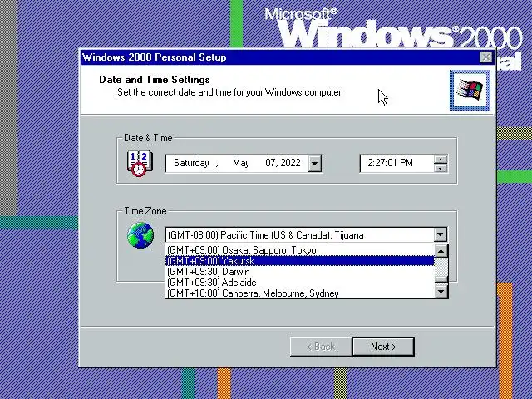Choose (GMT+09:00) Osaka, Sapporo, Tokyo

(299, 250)
